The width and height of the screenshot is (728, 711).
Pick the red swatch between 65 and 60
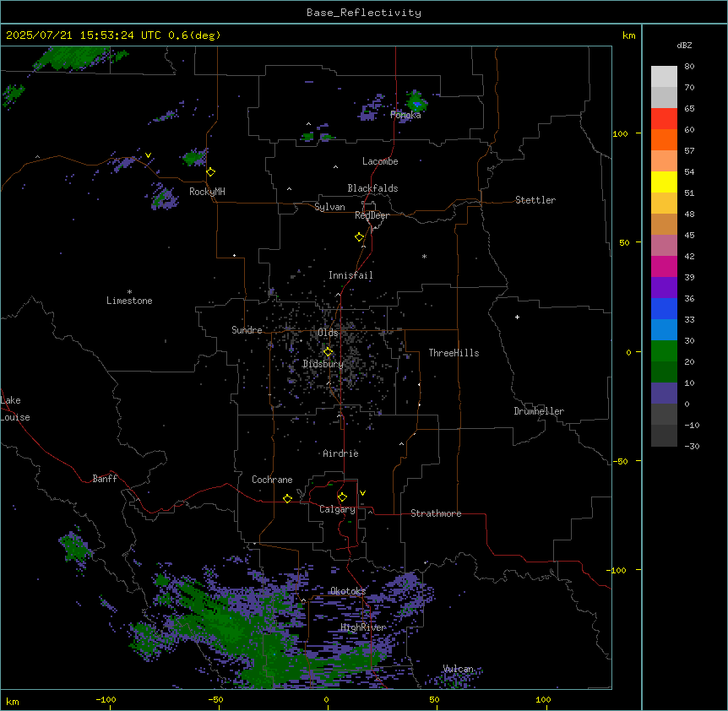click(664, 118)
